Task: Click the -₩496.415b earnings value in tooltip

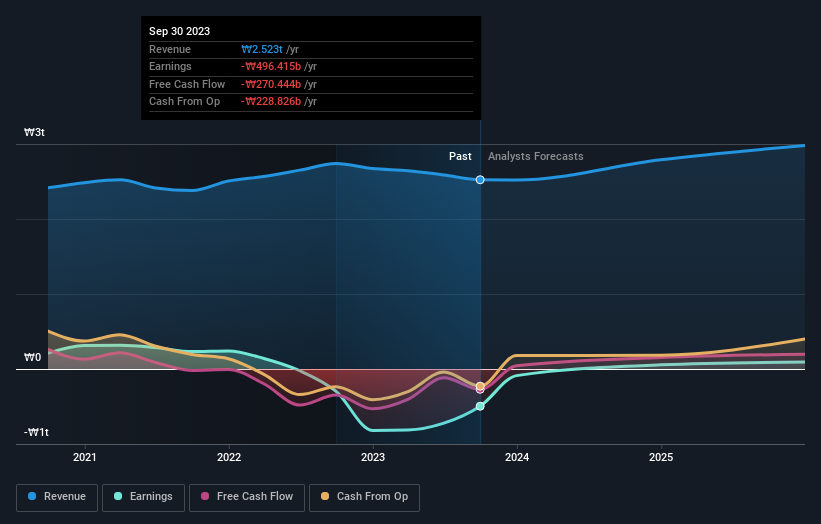Action: 271,66
